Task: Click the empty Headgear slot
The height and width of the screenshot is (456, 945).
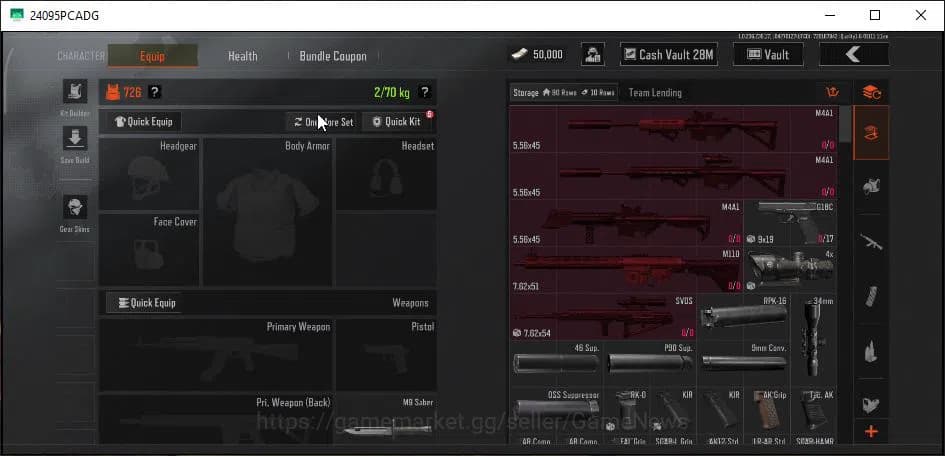Action: tap(149, 174)
